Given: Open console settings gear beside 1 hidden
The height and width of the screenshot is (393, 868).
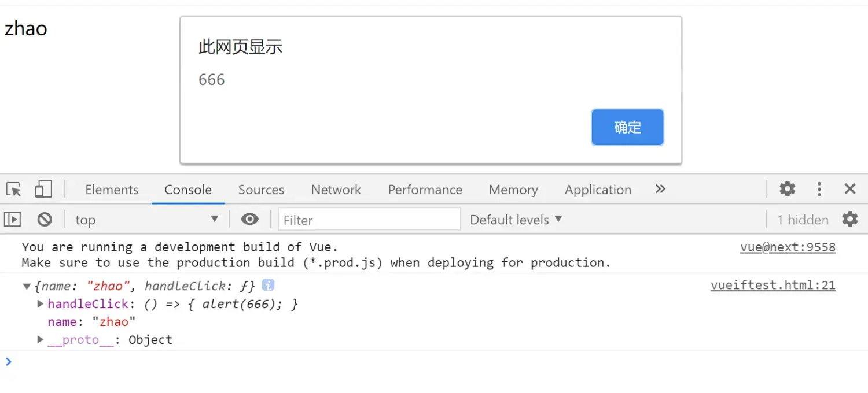Looking at the screenshot, I should click(849, 219).
